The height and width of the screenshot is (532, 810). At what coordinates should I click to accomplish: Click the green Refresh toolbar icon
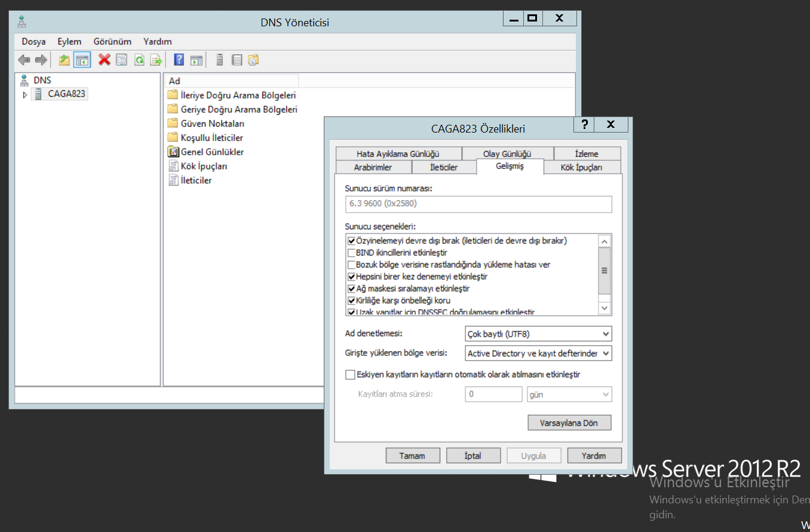[x=139, y=60]
